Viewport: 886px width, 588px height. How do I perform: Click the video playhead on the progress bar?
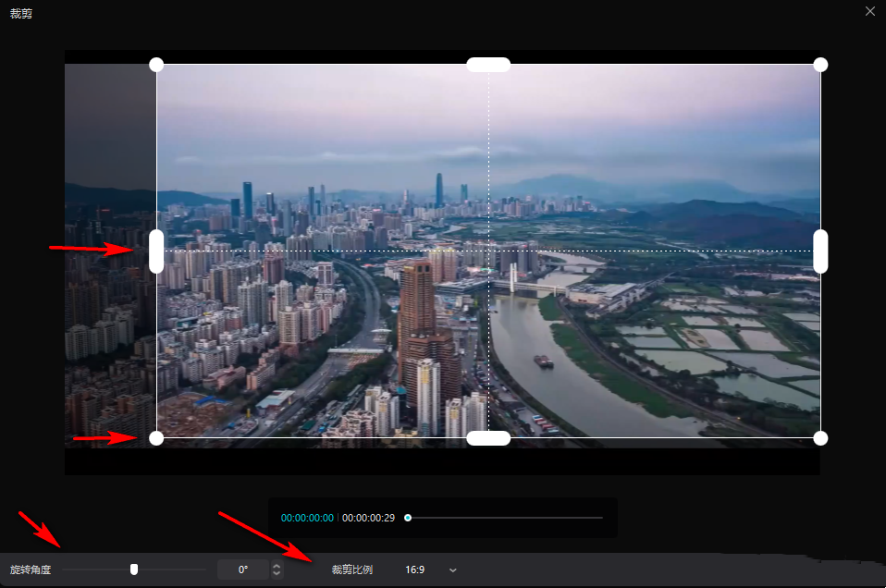pyautogui.click(x=408, y=518)
